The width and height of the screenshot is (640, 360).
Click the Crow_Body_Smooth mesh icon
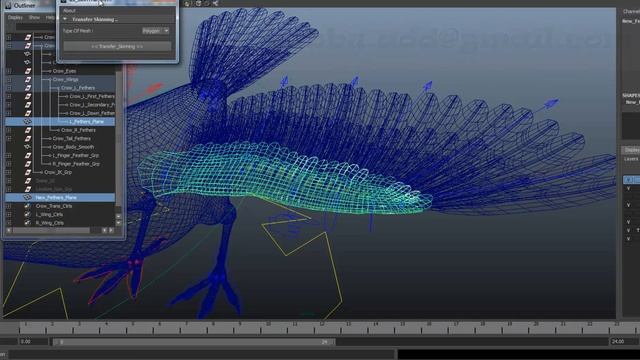28,147
